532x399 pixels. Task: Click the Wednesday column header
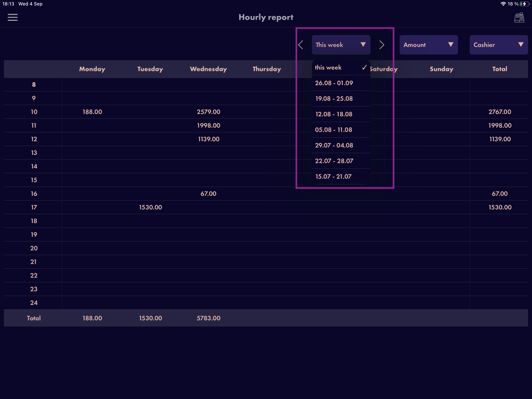tap(208, 69)
